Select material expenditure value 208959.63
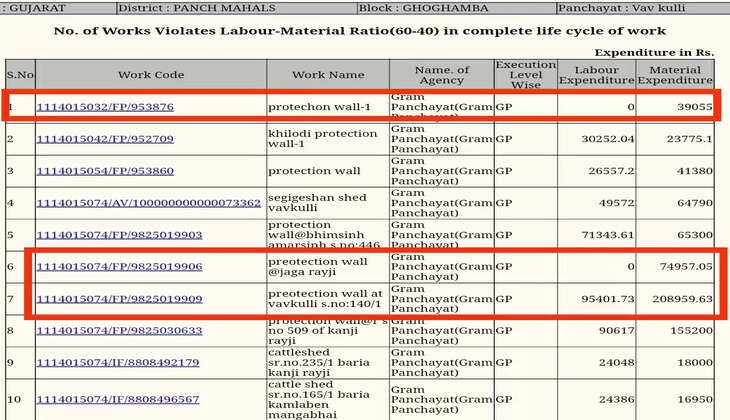This screenshot has height=420, width=730. [675, 299]
